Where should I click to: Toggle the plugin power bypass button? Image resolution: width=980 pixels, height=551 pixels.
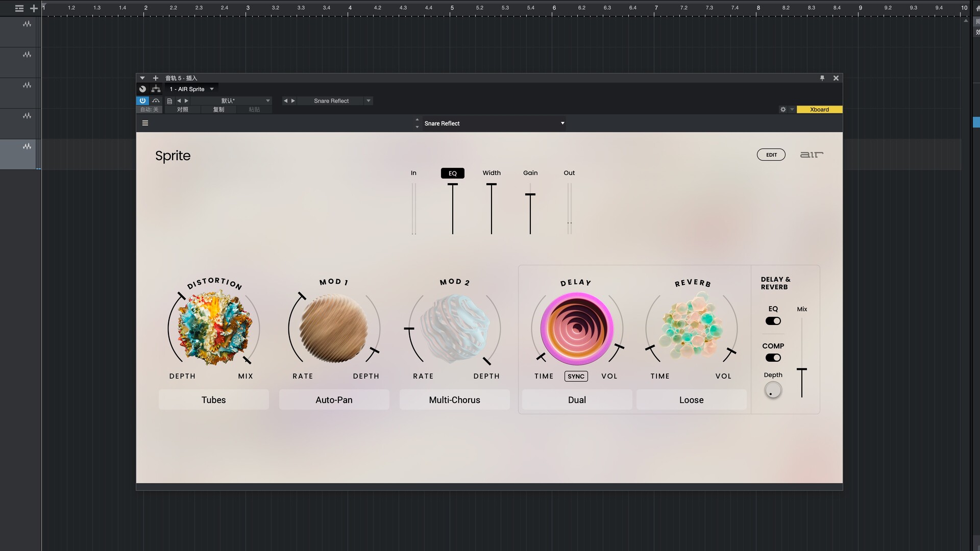point(142,101)
